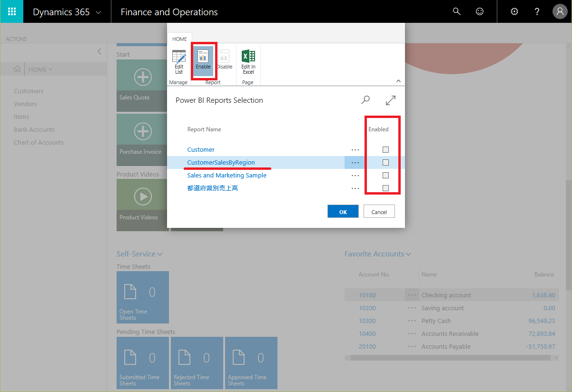
Task: Open the user account avatar
Action: tap(560, 11)
